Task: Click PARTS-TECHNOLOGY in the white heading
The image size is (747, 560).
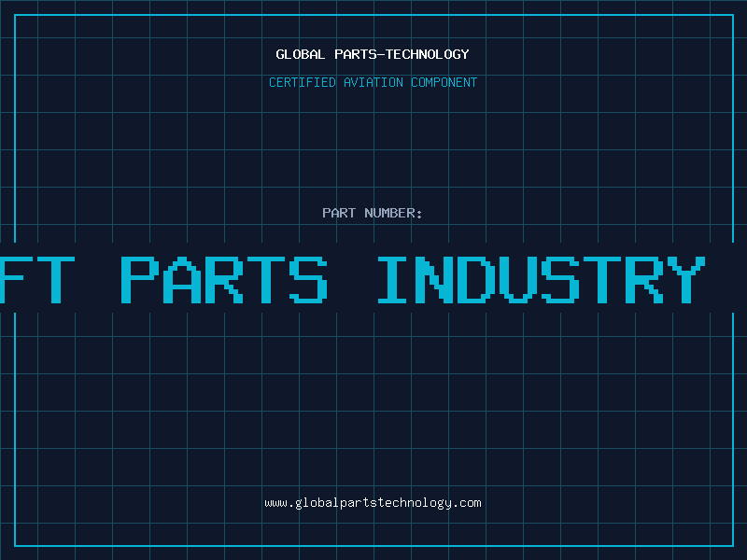Action: [x=402, y=54]
